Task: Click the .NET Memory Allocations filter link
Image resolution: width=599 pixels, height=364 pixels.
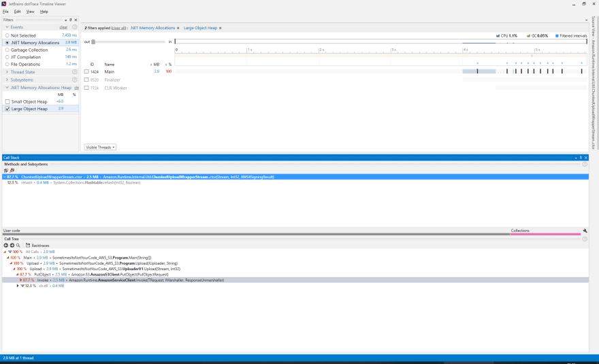Action: point(152,28)
